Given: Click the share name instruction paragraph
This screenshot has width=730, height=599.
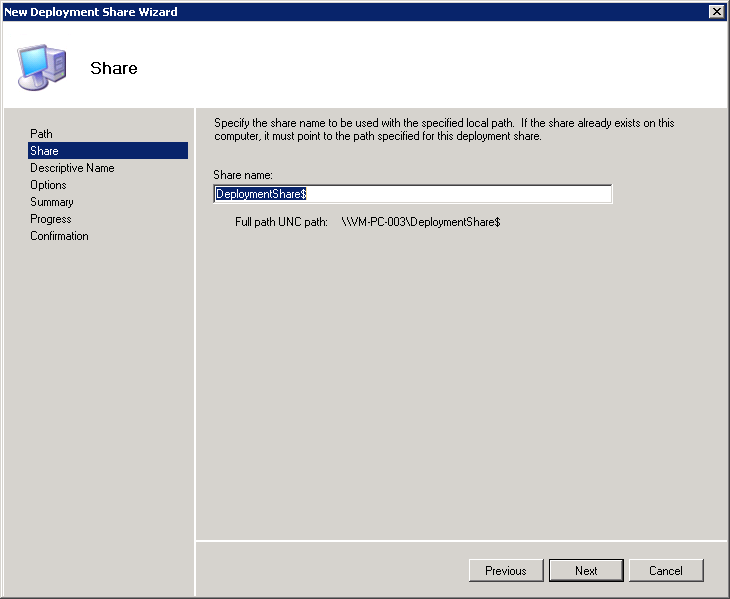Looking at the screenshot, I should tap(444, 130).
